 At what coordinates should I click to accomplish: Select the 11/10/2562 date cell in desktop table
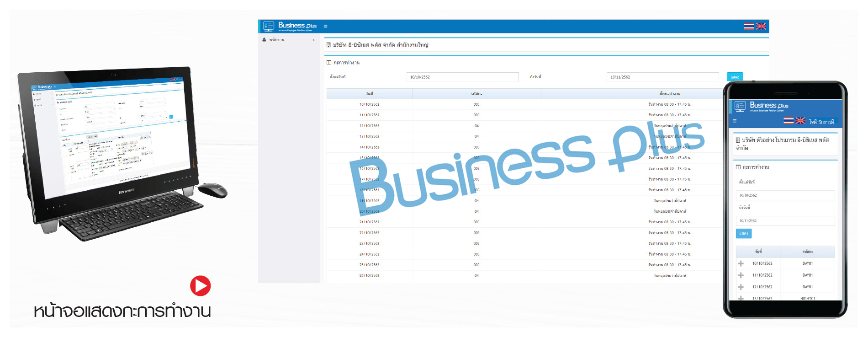click(x=369, y=115)
